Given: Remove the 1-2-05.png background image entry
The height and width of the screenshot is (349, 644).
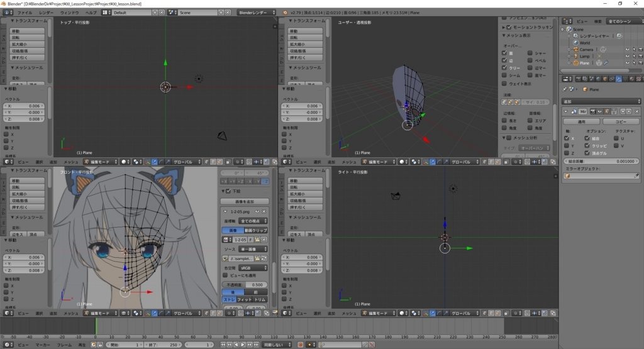Looking at the screenshot, I should click(265, 211).
